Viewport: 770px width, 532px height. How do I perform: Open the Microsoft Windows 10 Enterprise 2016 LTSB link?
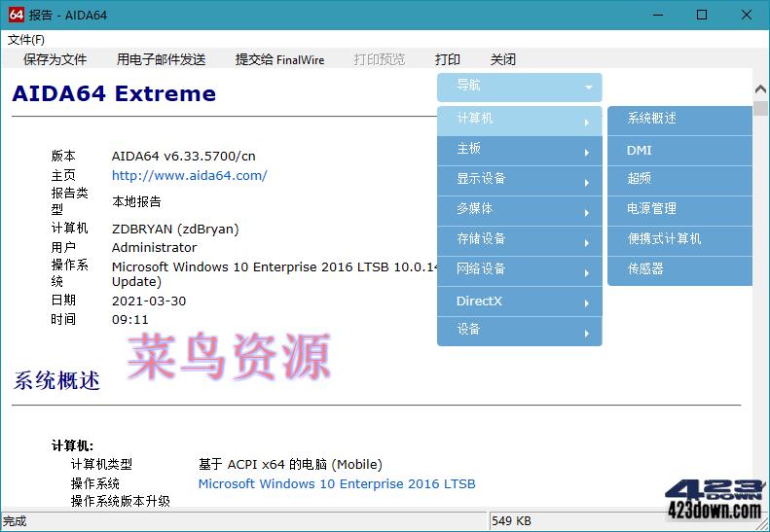(337, 484)
